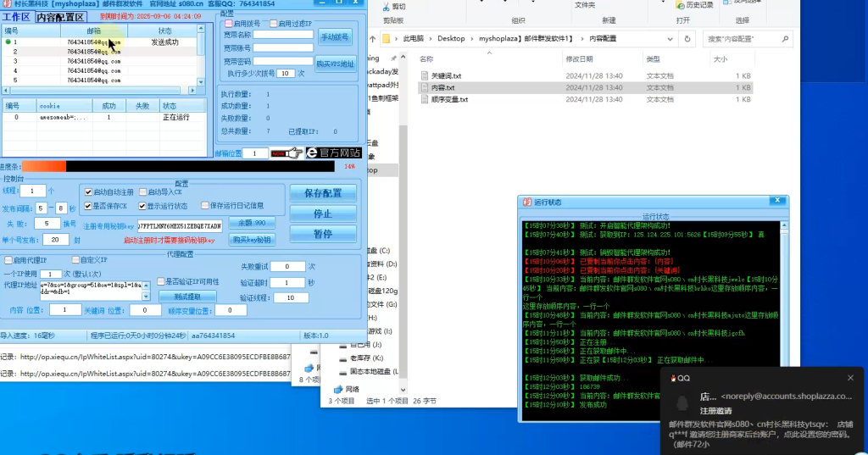This screenshot has width=868, height=455.
Task: Click the 宽带名称 input field
Action: point(283,35)
